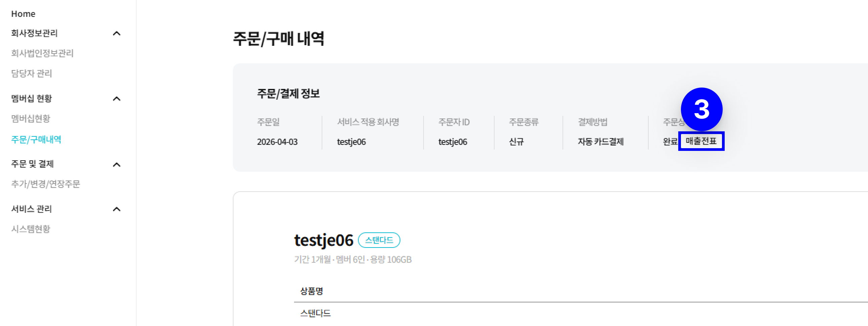Click the testje06 membership title
Screen dimensions: 868x326
[x=323, y=240]
